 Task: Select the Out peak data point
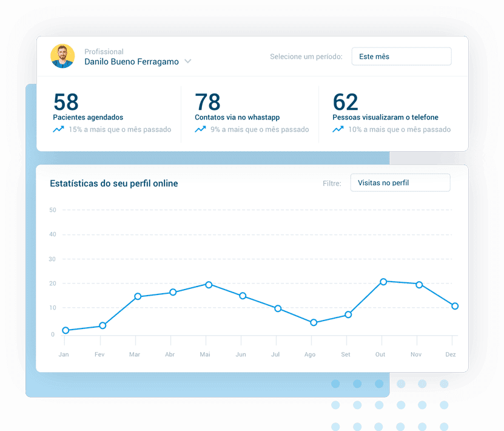click(383, 282)
